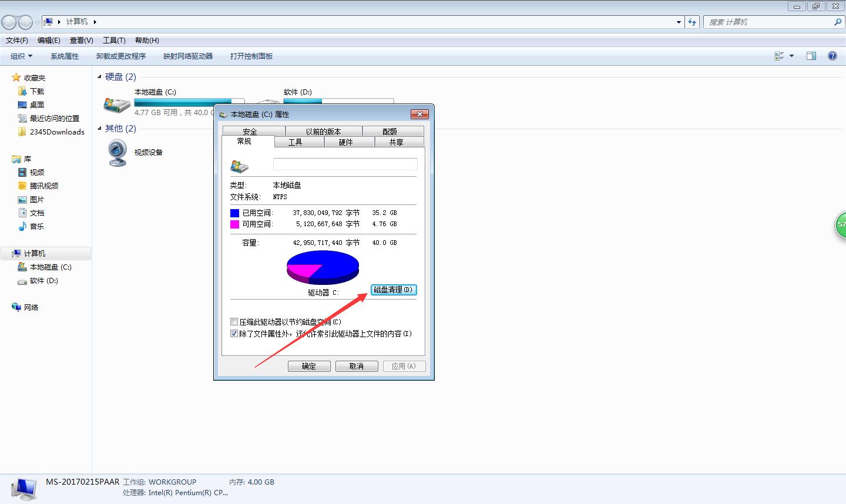Screen dimensions: 846x504
Task: Open the Music library icon (音乐)
Action: point(22,226)
